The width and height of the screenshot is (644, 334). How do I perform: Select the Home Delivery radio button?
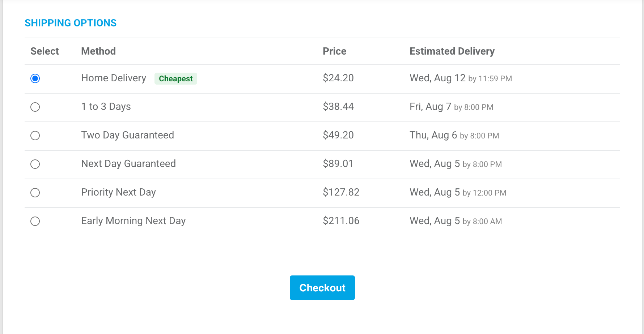(x=35, y=78)
